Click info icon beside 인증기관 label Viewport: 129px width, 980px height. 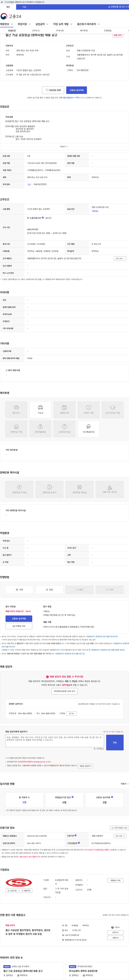tap(76, 835)
